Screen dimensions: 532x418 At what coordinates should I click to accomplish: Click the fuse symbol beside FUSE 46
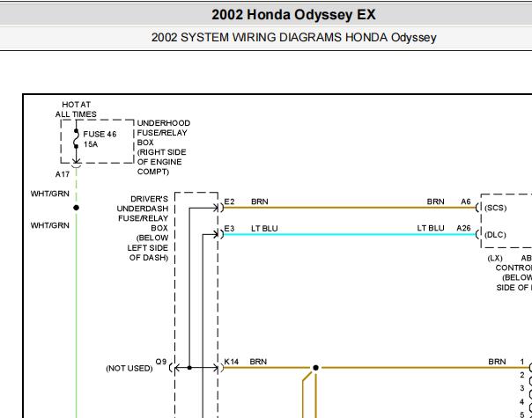coord(76,138)
